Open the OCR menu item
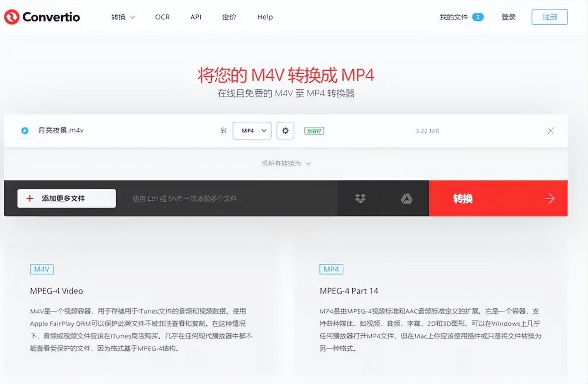 coord(162,17)
